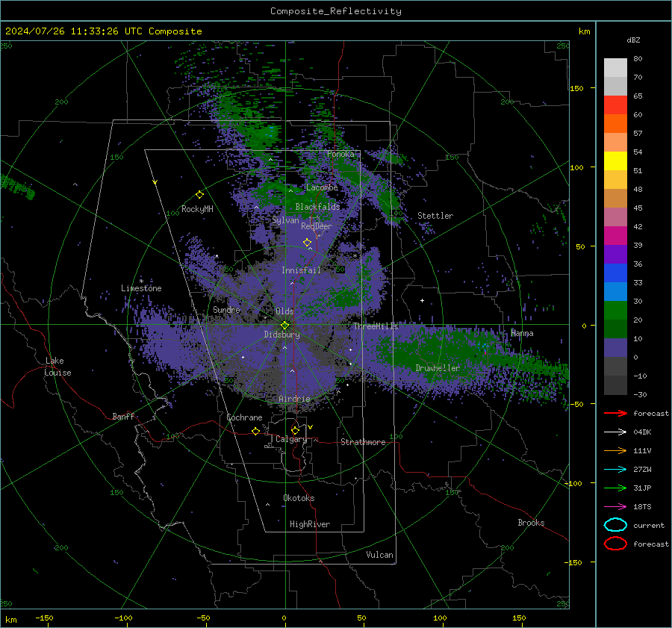Click the yellow diamond marker near Cochrane

click(256, 431)
